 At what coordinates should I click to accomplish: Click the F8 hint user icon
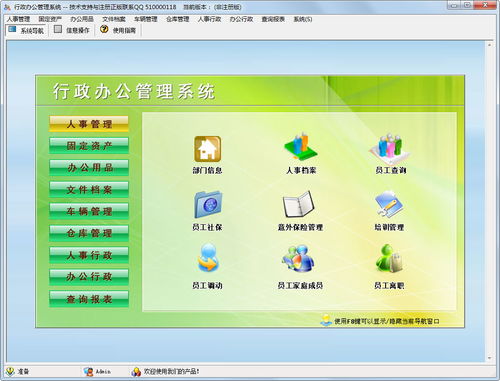click(326, 320)
